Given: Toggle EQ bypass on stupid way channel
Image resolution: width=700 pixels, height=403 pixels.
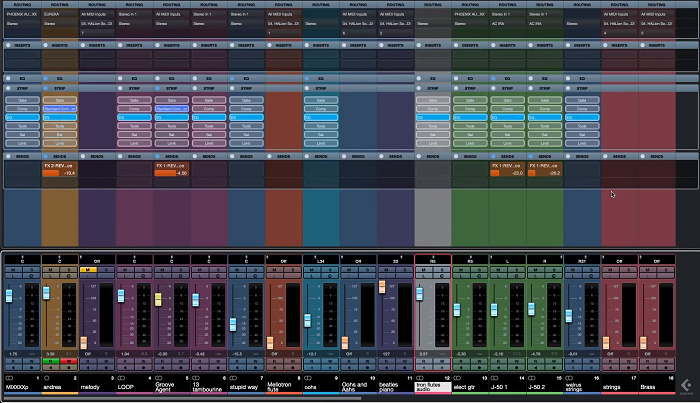Looking at the screenshot, I should point(232,78).
